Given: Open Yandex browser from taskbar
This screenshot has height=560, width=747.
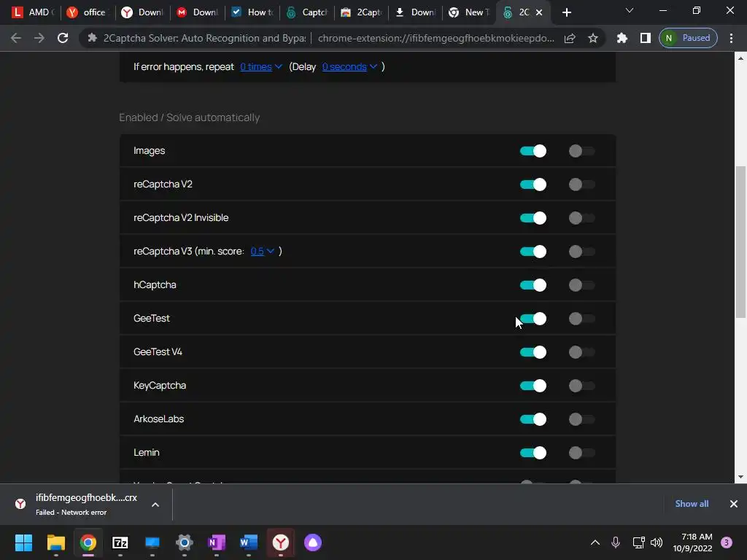Looking at the screenshot, I should pyautogui.click(x=281, y=542).
